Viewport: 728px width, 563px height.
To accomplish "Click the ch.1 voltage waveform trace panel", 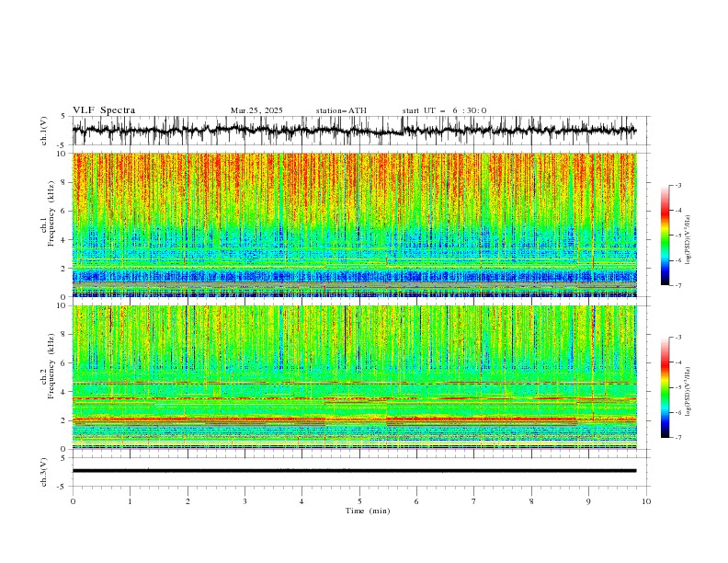I will pyautogui.click(x=360, y=131).
